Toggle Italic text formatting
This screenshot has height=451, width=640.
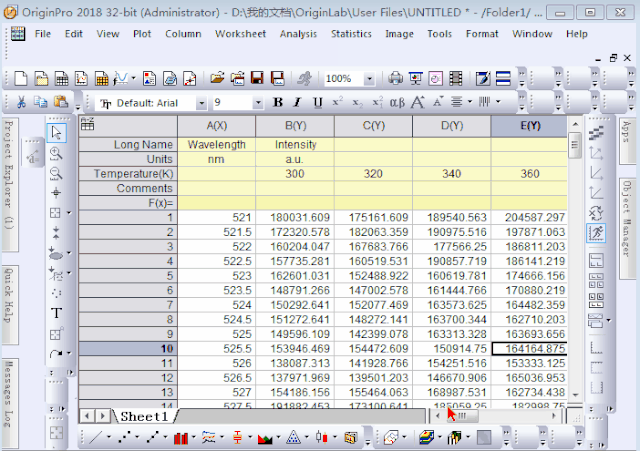298,102
